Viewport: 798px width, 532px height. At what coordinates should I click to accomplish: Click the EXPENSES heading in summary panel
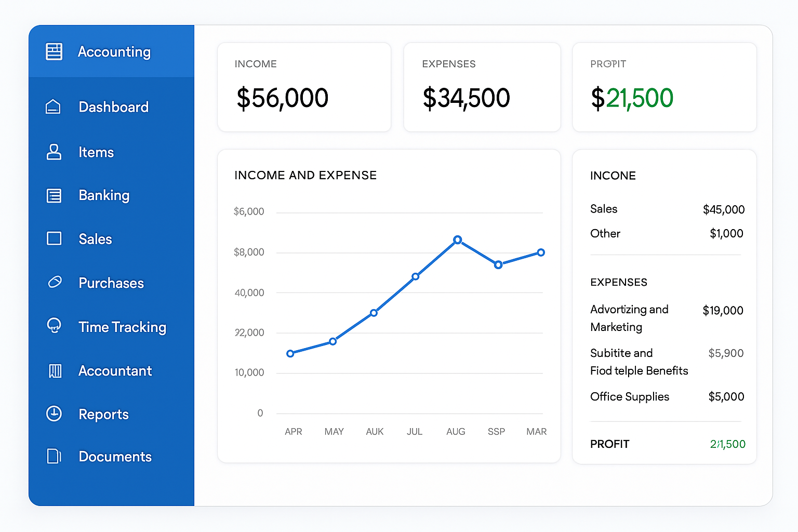coord(619,282)
